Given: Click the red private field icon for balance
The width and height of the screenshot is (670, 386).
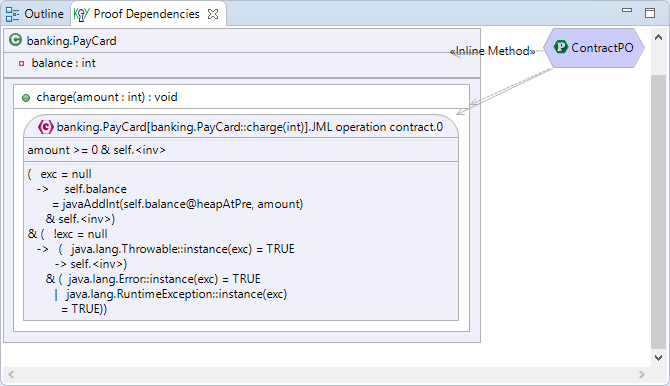Looking at the screenshot, I should click(21, 64).
